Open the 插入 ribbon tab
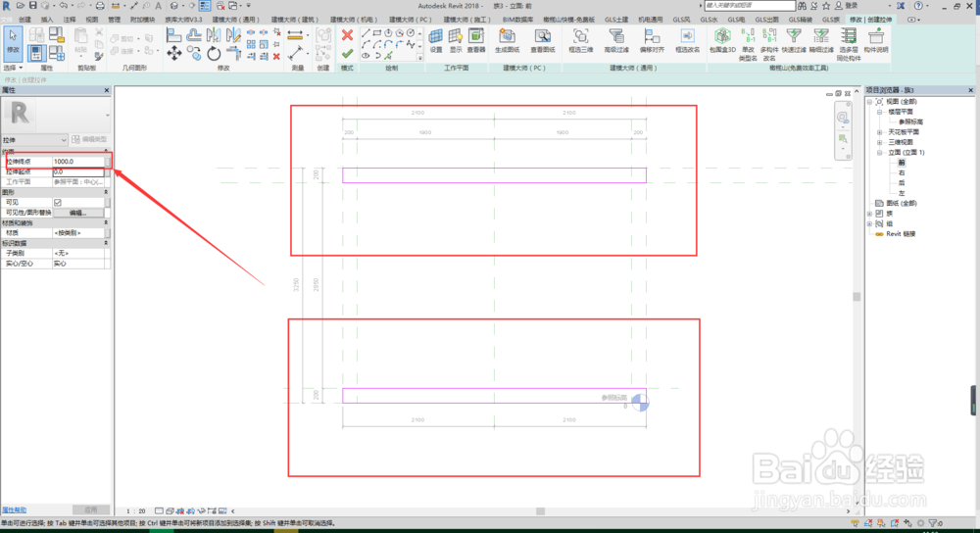Viewport: 980px width, 533px height. (47, 20)
